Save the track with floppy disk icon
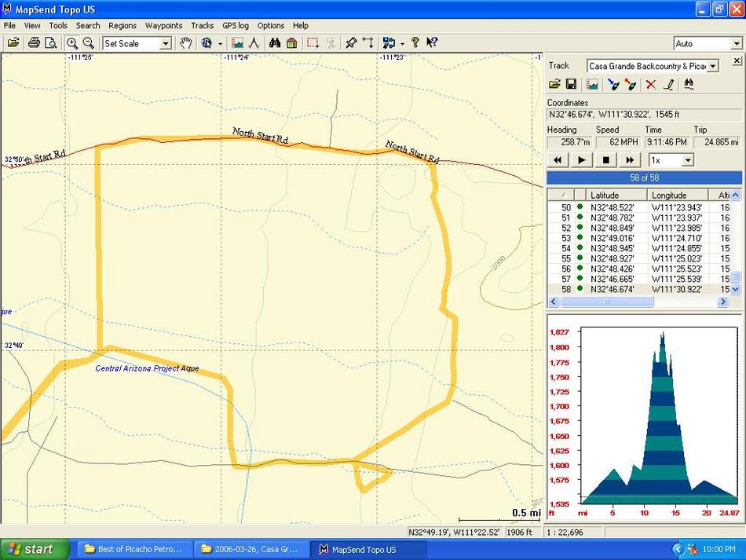 pos(571,84)
